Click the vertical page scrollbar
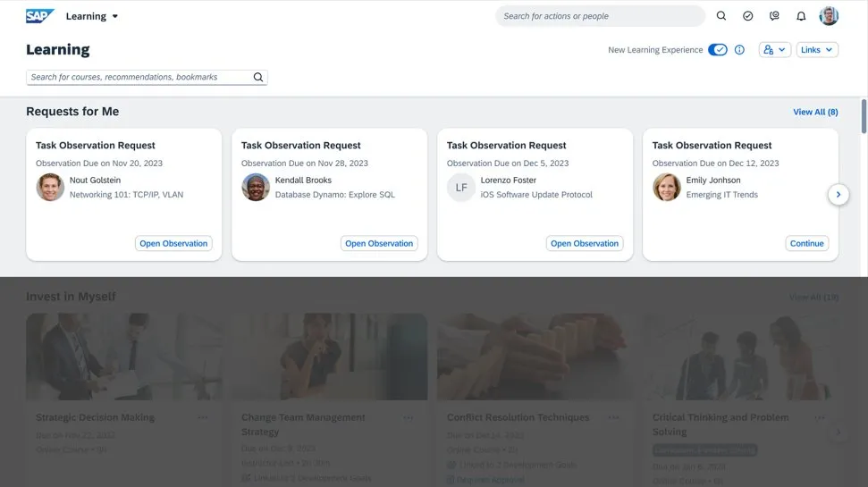 (864, 116)
